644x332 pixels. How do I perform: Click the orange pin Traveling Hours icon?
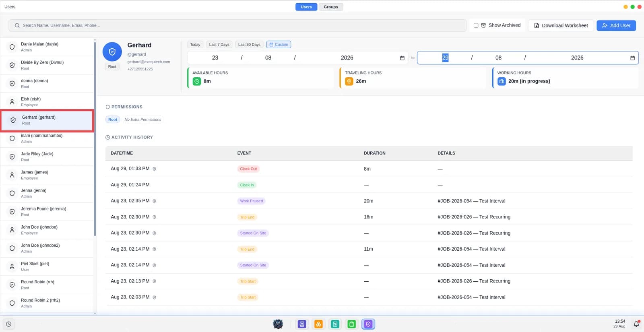pos(349,81)
